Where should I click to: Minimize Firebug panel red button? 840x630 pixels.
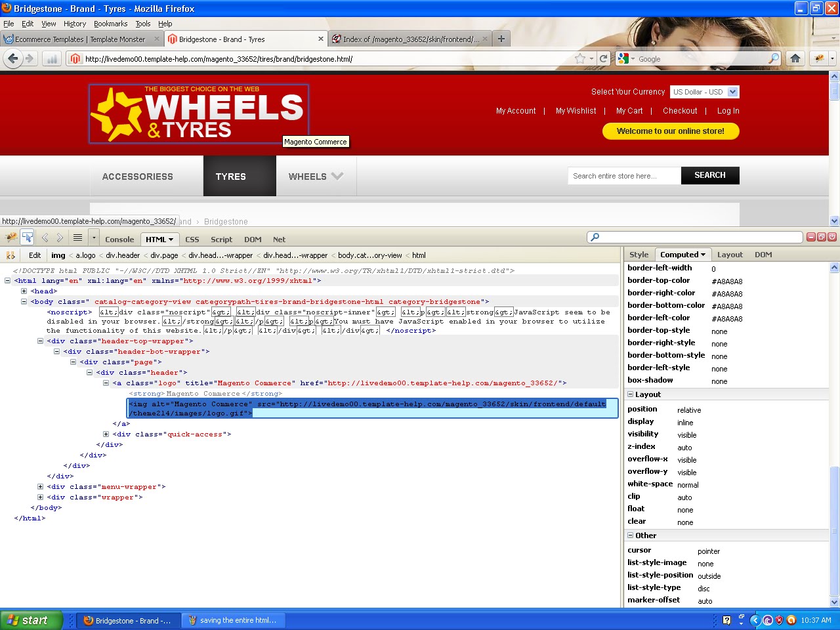click(x=811, y=237)
